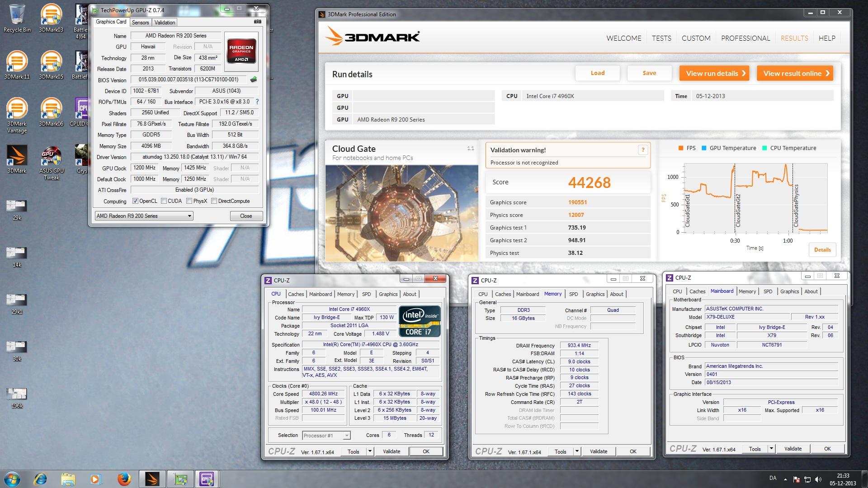Open Caches tab in CPU-Z CPU window
Screen dimensions: 868x488
[296, 294]
